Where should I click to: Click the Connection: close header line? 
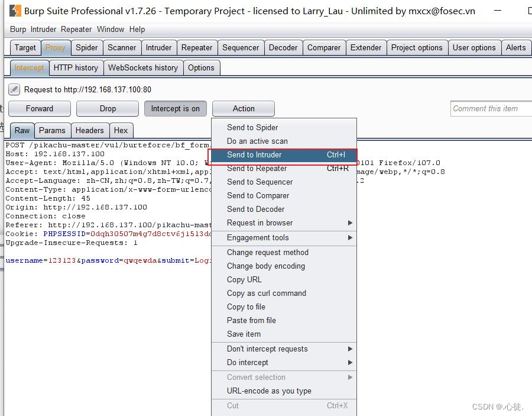point(46,217)
